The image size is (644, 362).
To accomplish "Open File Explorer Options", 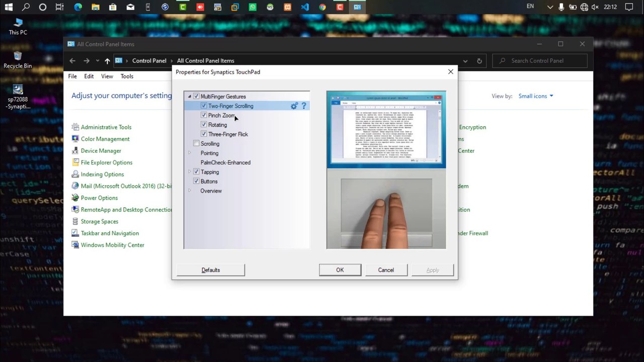I will [x=107, y=163].
